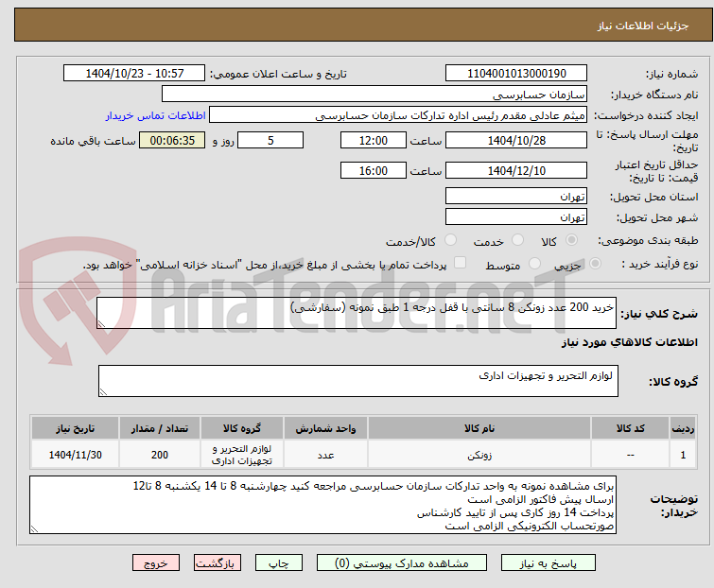This screenshot has height=588, width=714.
Task: Click the days remaining field 5
Action: [x=270, y=140]
